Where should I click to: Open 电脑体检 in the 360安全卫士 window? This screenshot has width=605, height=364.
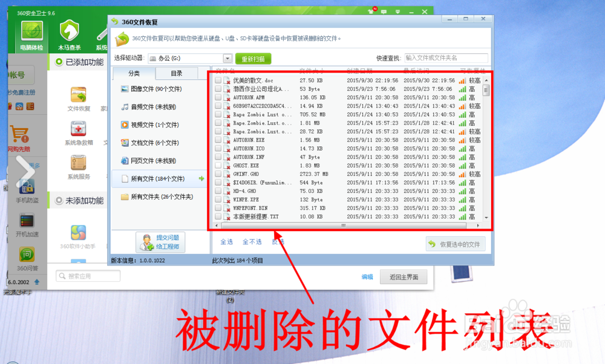pos(32,36)
